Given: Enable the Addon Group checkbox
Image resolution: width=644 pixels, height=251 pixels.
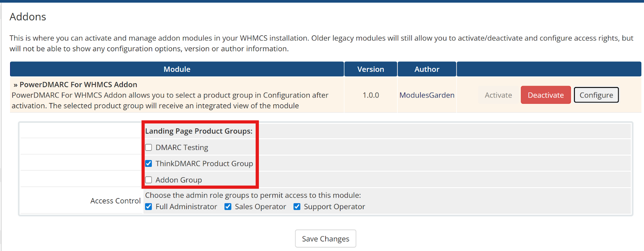Looking at the screenshot, I should click(x=149, y=180).
